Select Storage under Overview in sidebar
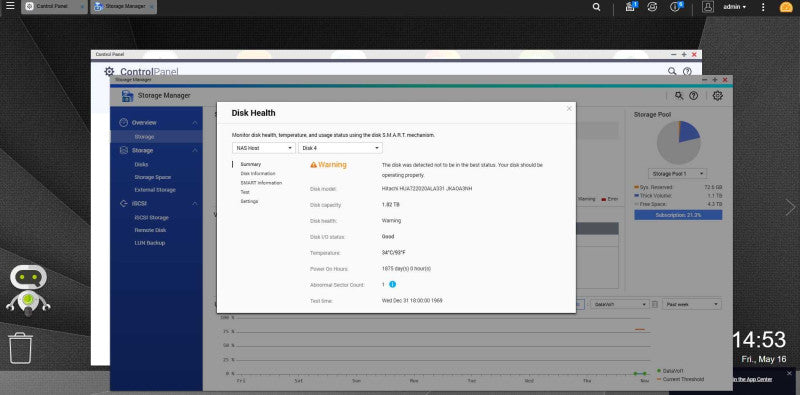The height and width of the screenshot is (395, 800). click(x=156, y=137)
